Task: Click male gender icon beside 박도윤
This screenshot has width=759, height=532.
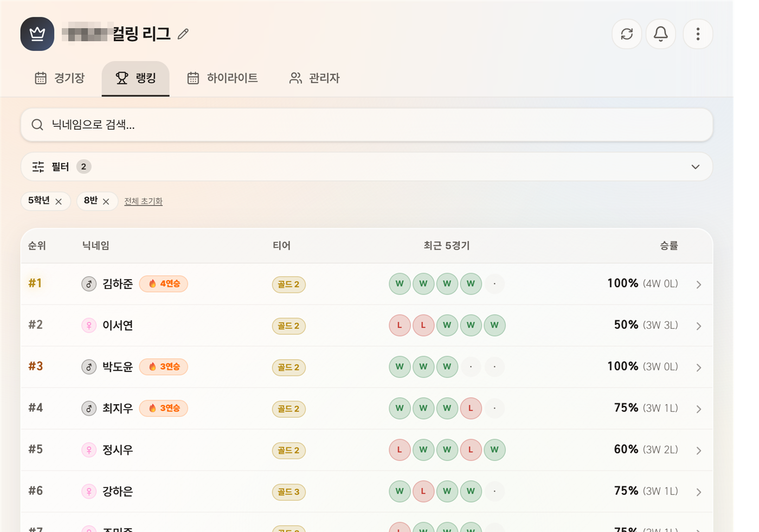Action: pos(89,367)
